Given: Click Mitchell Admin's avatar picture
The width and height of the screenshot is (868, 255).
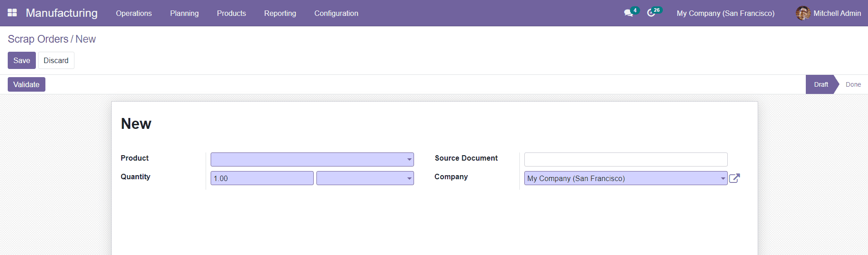Looking at the screenshot, I should coord(803,13).
